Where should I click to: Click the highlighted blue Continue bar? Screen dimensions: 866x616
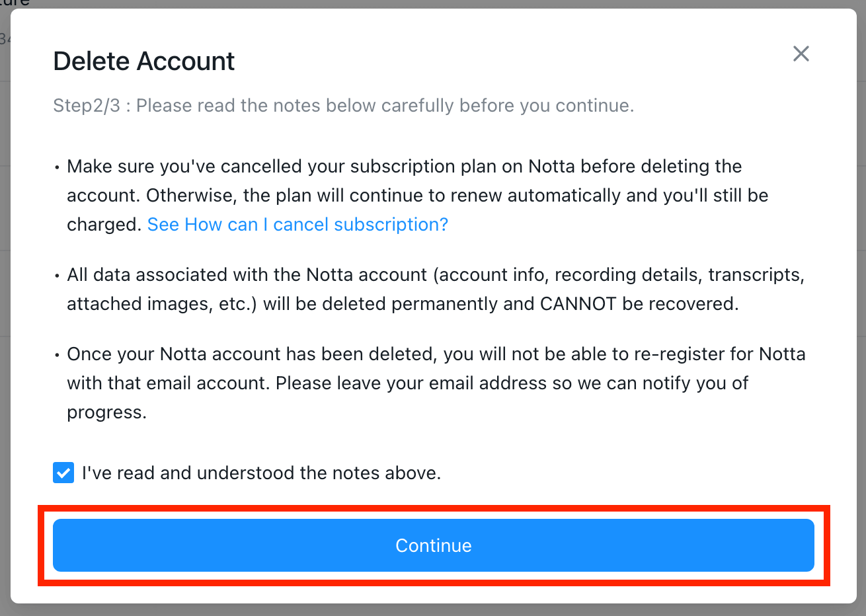[x=433, y=545]
